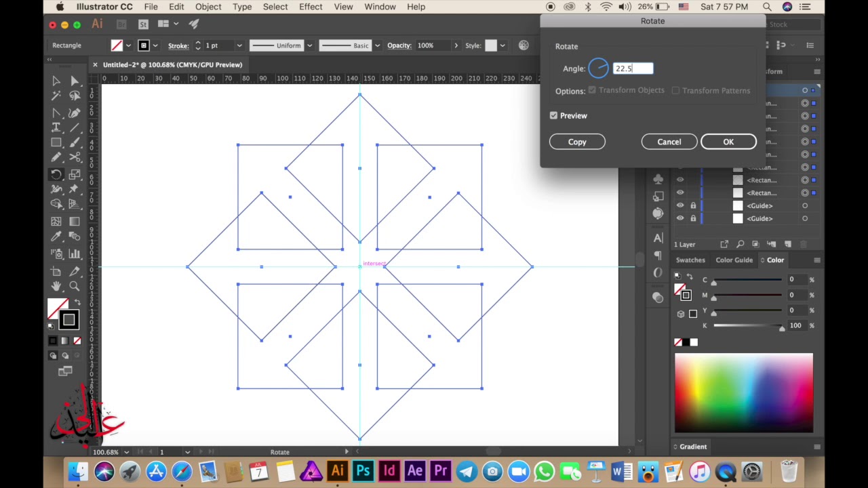
Task: Select the Paintbrush tool
Action: coord(75,143)
